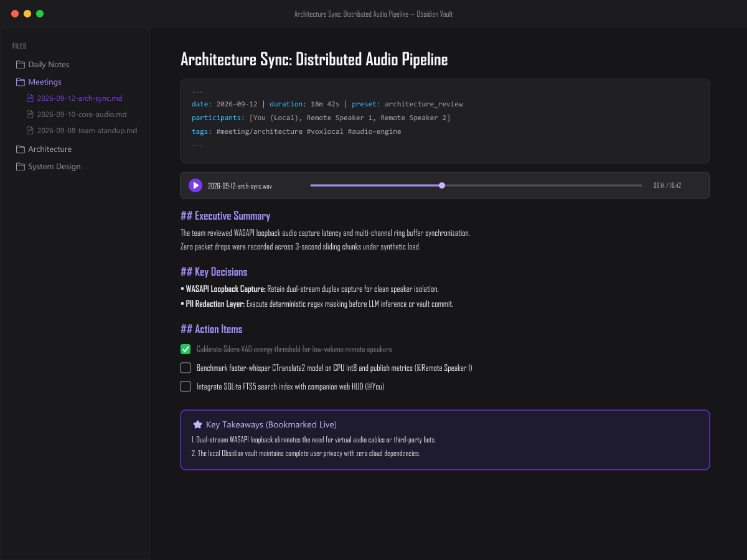The image size is (747, 560).
Task: Play the 2026-09-12-arch-sync.wav recording
Action: [195, 185]
